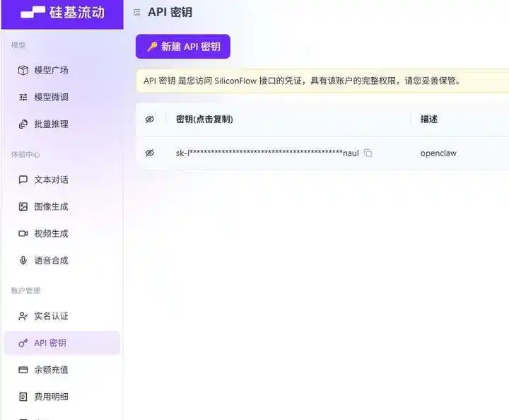The width and height of the screenshot is (509, 420).
Task: Click the 密钥(点击复制) column header
Action: pyautogui.click(x=204, y=119)
